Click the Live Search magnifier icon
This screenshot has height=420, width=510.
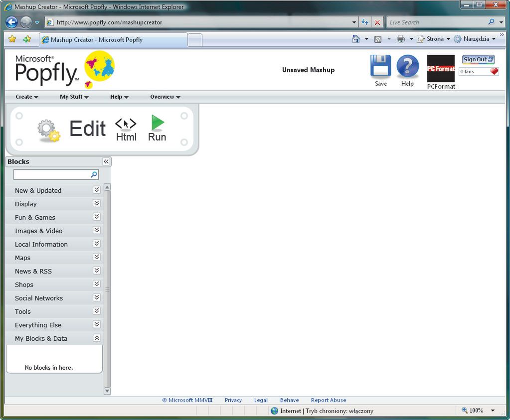click(491, 22)
